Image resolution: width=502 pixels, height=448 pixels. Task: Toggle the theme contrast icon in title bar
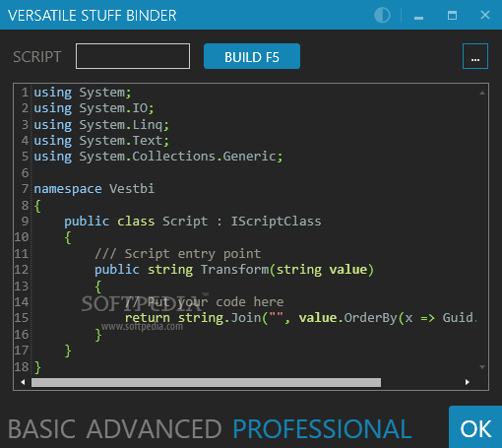382,15
